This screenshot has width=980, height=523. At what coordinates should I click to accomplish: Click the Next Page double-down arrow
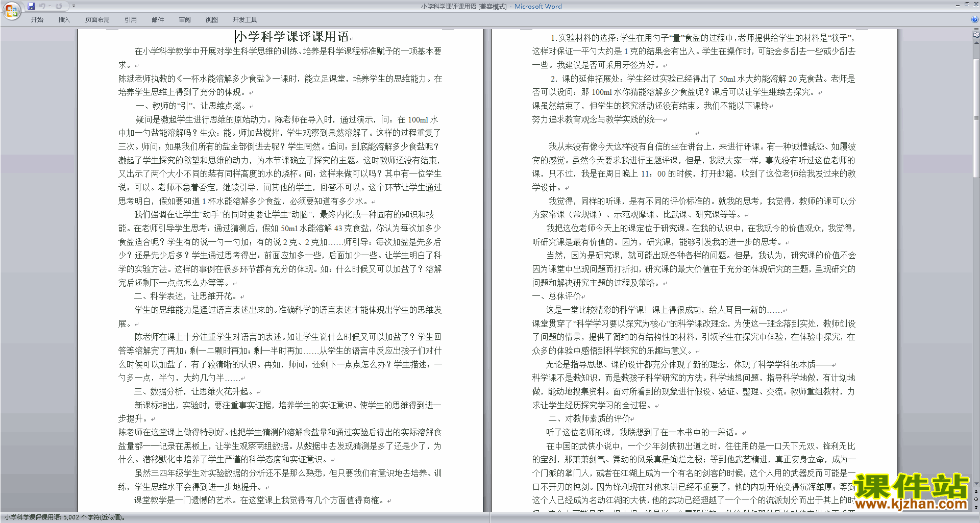976,507
